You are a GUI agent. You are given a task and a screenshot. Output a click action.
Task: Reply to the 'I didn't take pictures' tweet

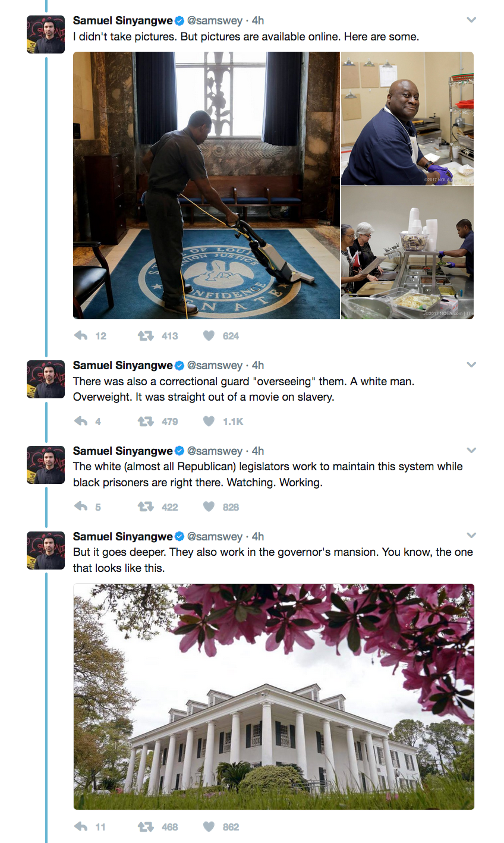81,336
